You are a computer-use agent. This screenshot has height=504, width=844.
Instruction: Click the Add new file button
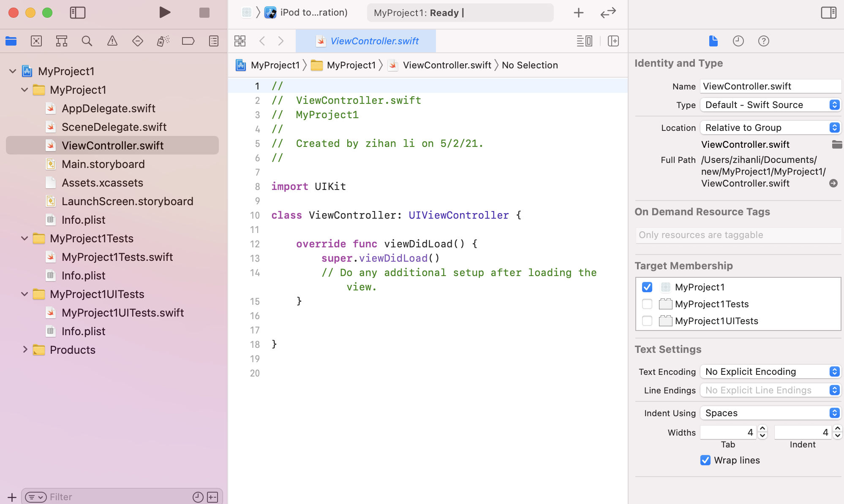pyautogui.click(x=11, y=496)
